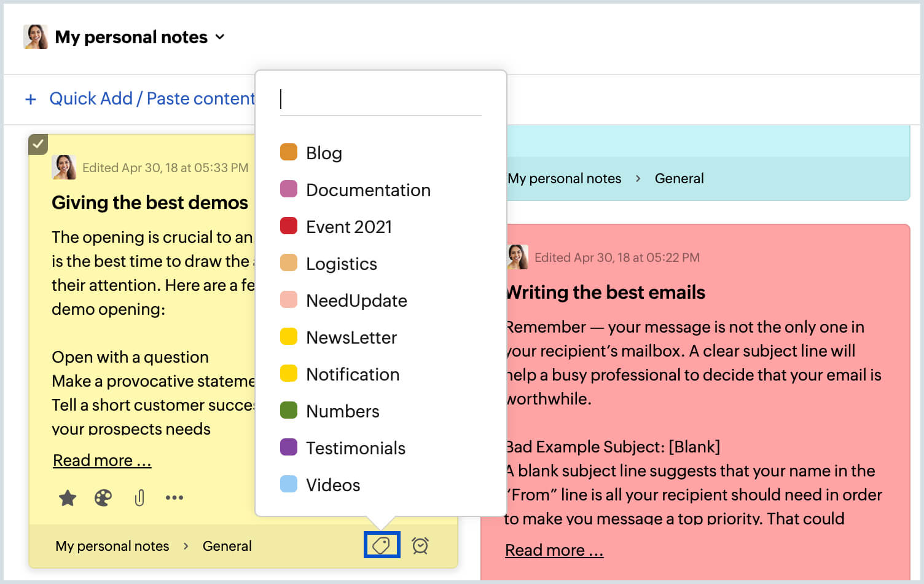The height and width of the screenshot is (584, 924).
Task: Click profile avatar next to My personal notes
Action: point(36,37)
